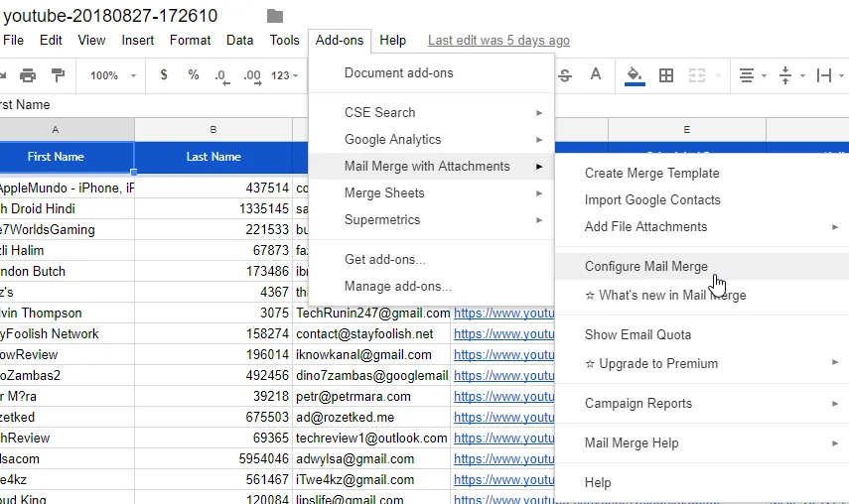This screenshot has width=849, height=504.
Task: Select Import Google Contacts
Action: pyautogui.click(x=702, y=200)
